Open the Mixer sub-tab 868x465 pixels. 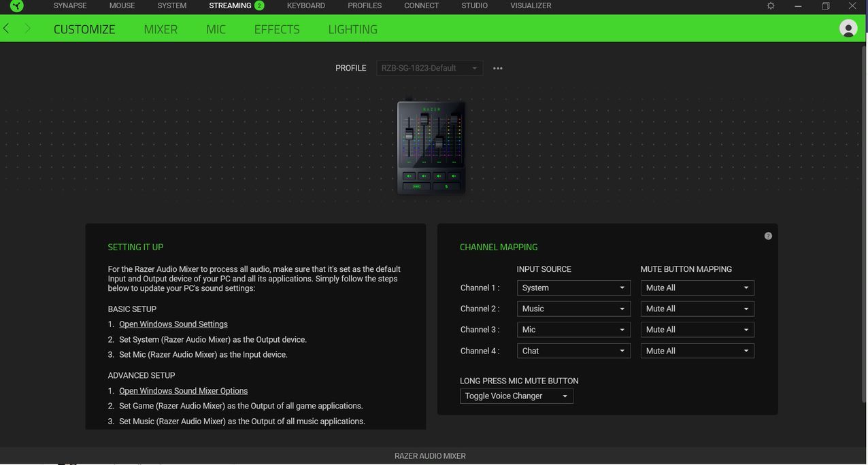click(161, 29)
